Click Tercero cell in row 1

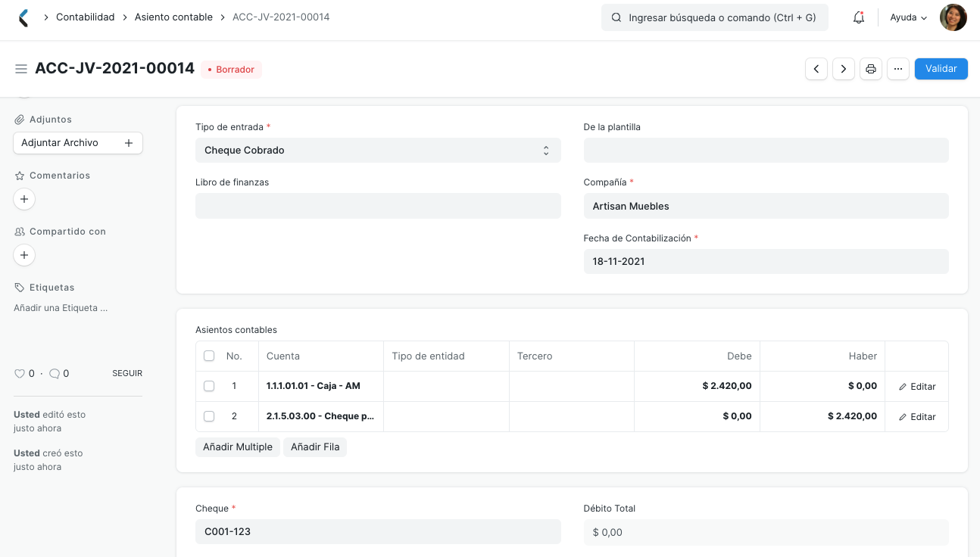tap(572, 386)
